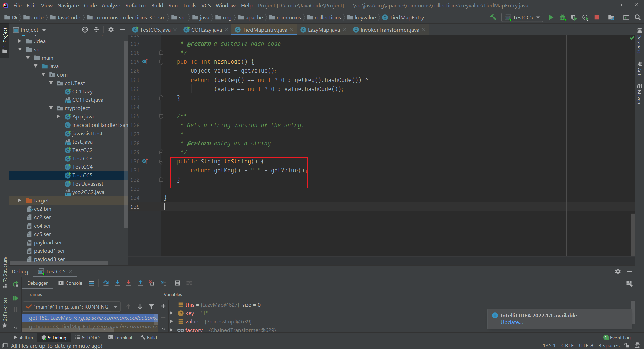Image resolution: width=644 pixels, height=349 pixels.
Task: Open Search Everywhere magnifier icon
Action: [638, 17]
